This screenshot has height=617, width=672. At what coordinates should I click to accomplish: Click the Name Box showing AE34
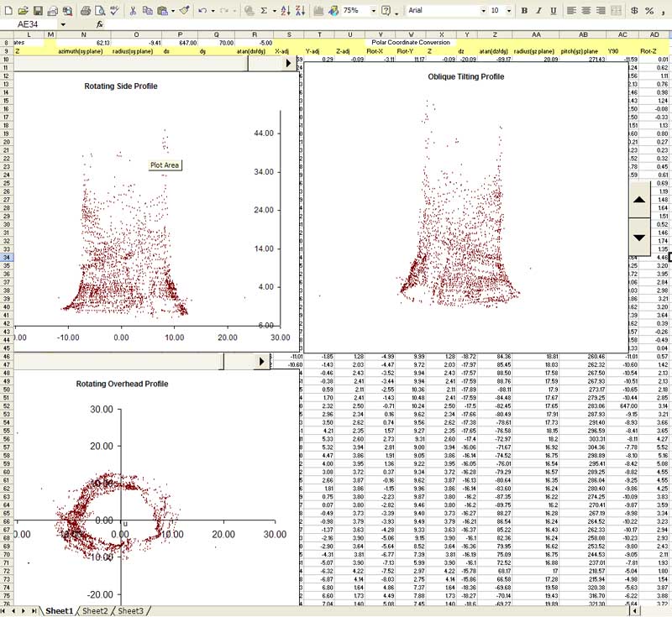pyautogui.click(x=29, y=24)
